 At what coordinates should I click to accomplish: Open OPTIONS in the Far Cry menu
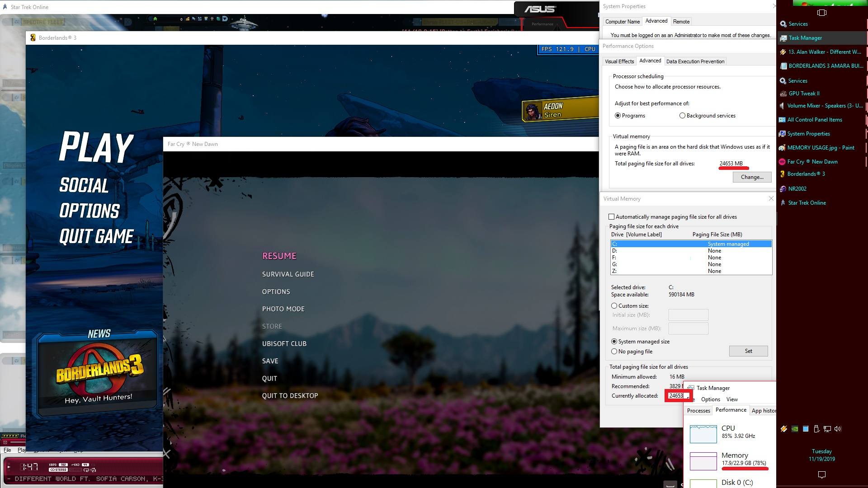click(x=276, y=292)
